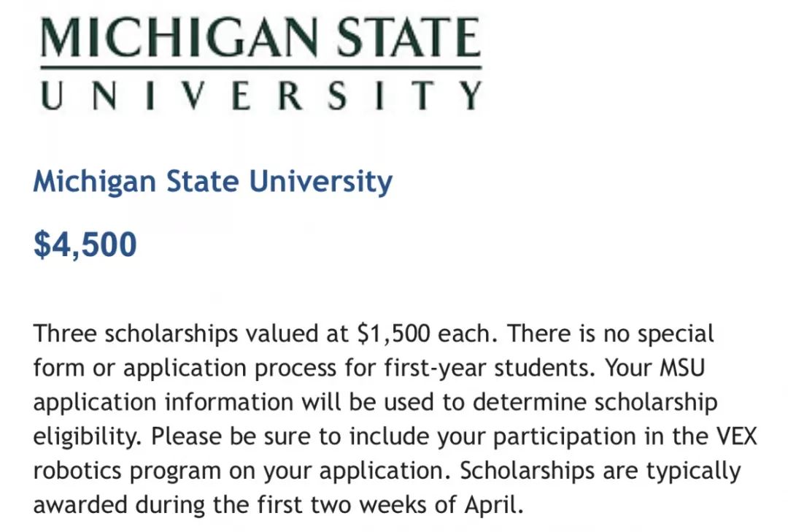Image resolution: width=788 pixels, height=532 pixels.
Task: Click the word "MSU" in the paragraph
Action: point(682,368)
